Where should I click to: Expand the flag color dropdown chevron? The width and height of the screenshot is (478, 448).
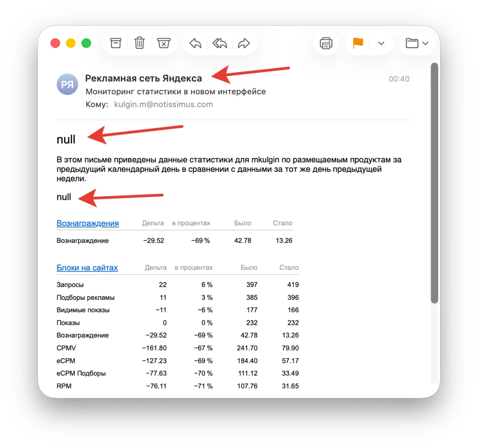381,43
